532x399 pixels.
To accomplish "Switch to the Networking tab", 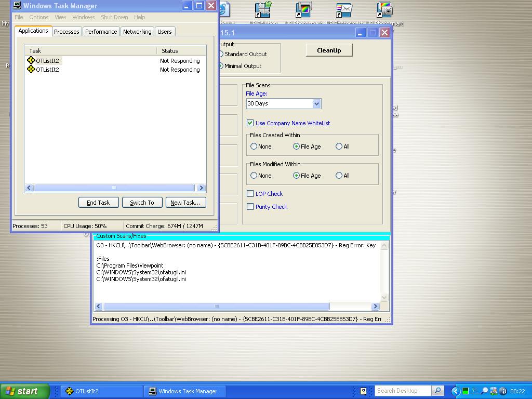I will (x=137, y=32).
